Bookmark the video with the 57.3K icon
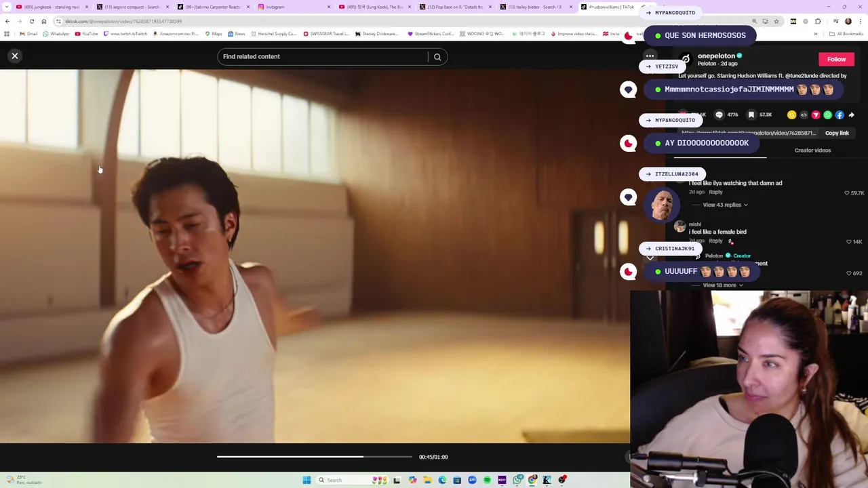The height and width of the screenshot is (488, 868). click(x=751, y=115)
